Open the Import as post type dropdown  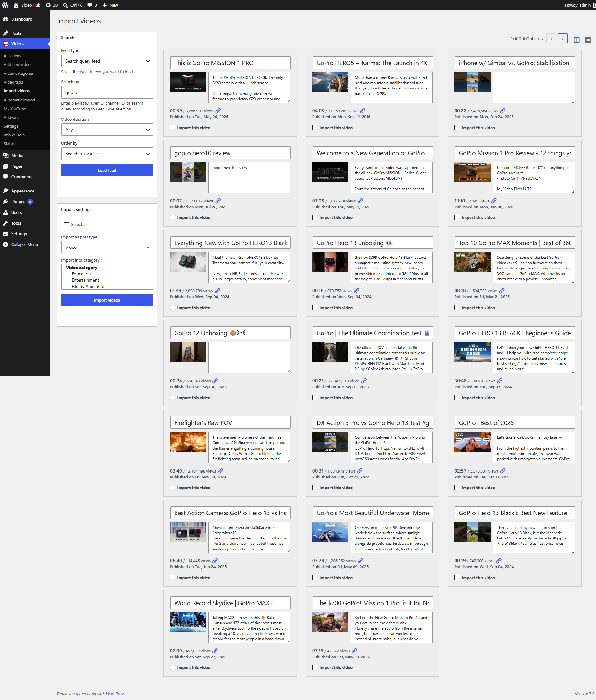point(107,247)
